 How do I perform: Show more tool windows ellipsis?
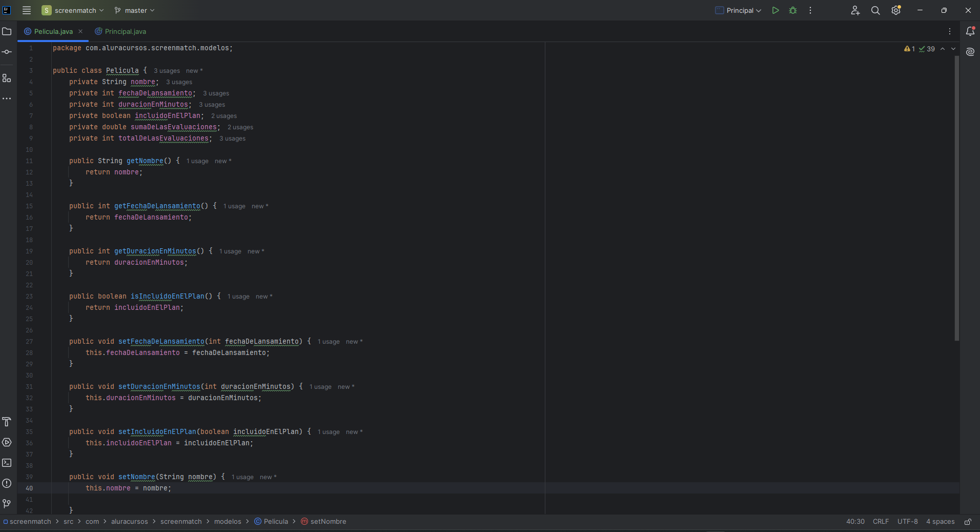[x=7, y=98]
